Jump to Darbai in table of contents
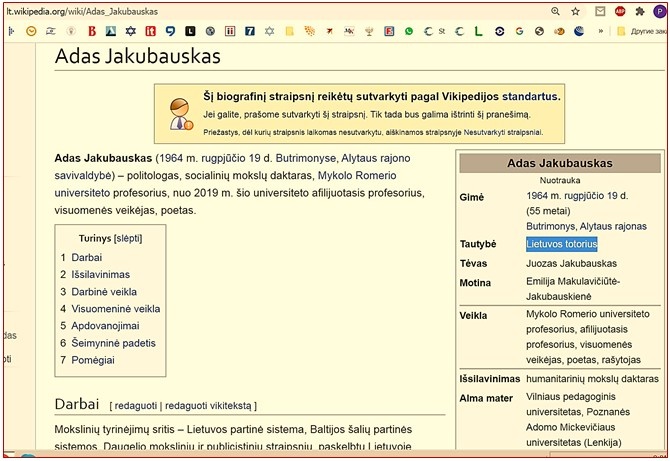Image resolution: width=670 pixels, height=461 pixels. point(86,257)
